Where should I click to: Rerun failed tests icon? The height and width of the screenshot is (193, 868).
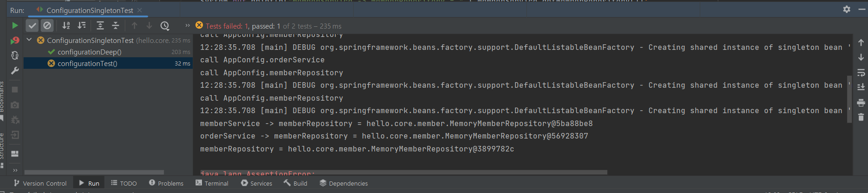click(15, 41)
